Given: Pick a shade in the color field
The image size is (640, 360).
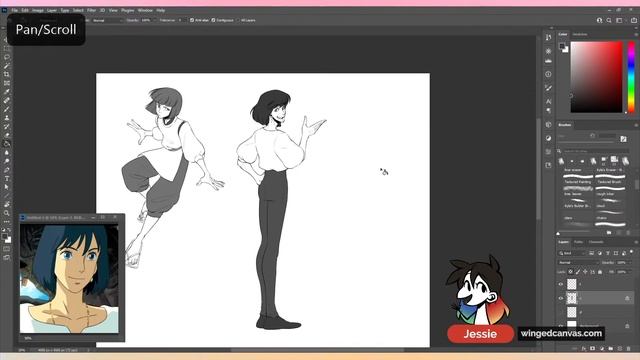Looking at the screenshot, I should (596, 77).
